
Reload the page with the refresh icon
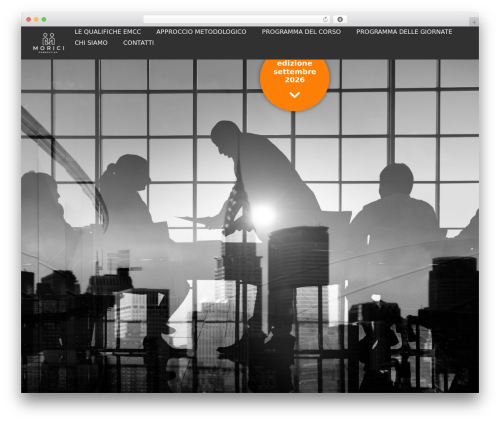coord(325,20)
